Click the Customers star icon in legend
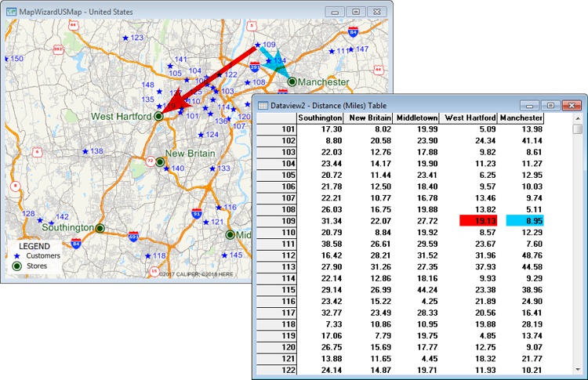 [x=16, y=256]
